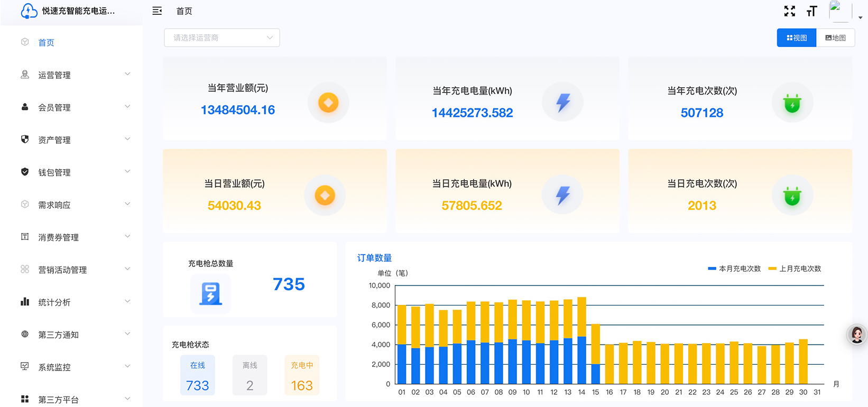Open the 请选择运营商 operator dropdown
The image size is (868, 407).
222,38
